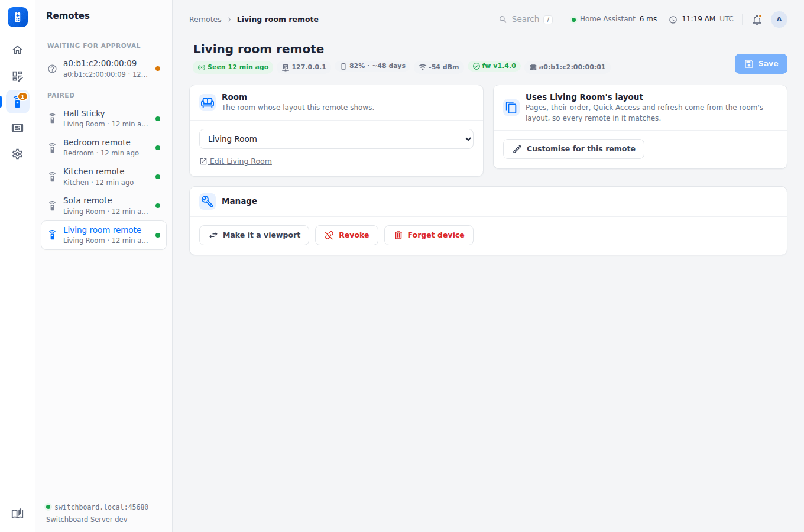Click Make it a viewport button
This screenshot has width=804, height=532.
[x=254, y=235]
